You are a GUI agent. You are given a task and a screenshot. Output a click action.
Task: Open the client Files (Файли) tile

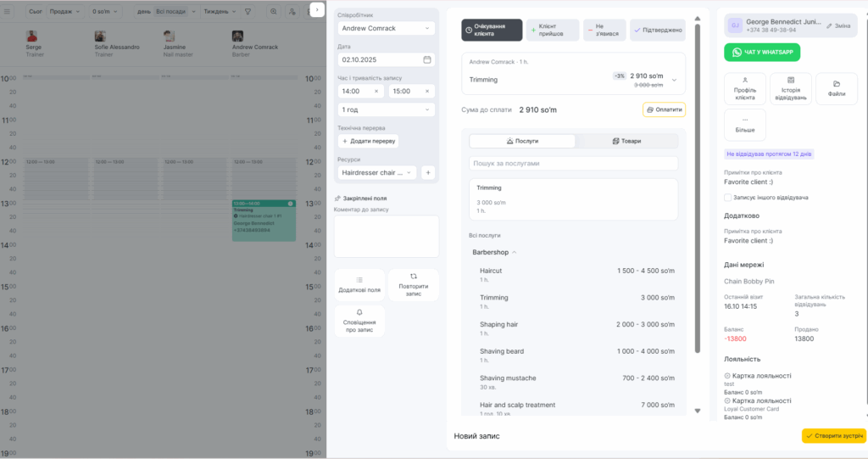(x=837, y=89)
